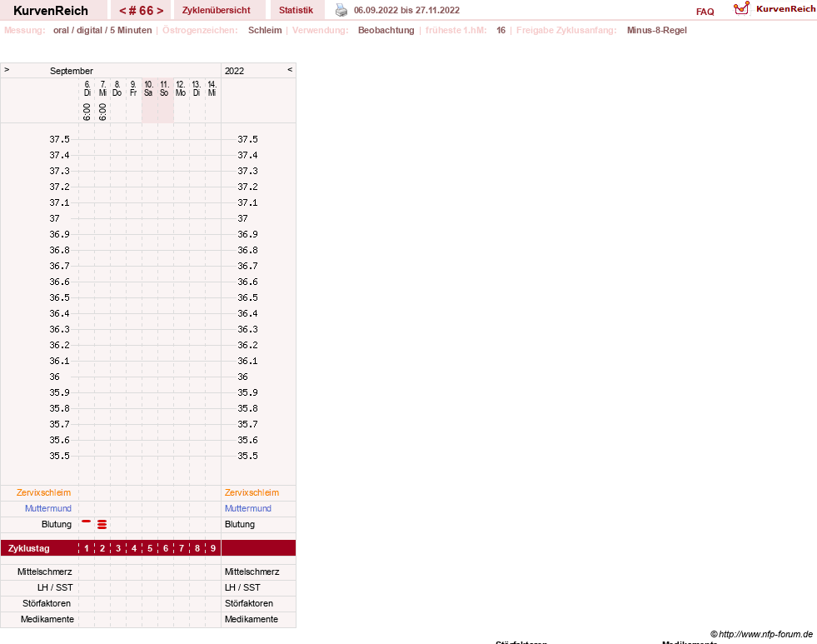This screenshot has width=817, height=644.
Task: Click the single-dash bleeding mark on cycle day 1
Action: point(87,521)
